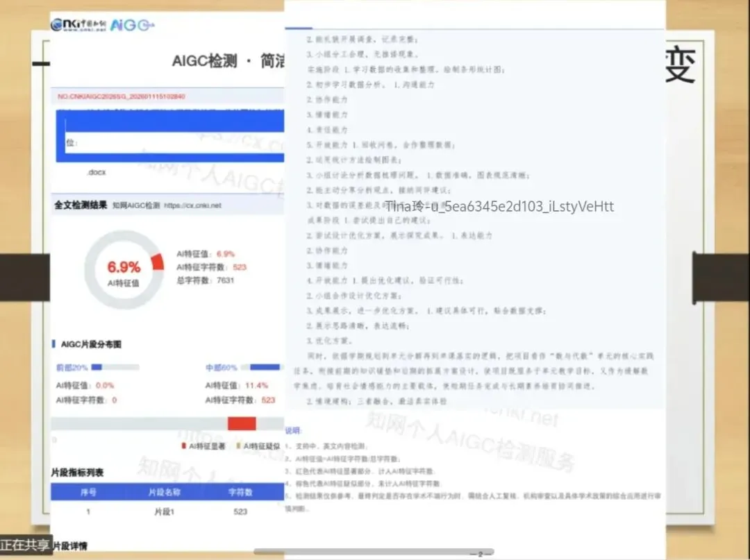
Task: Click the 6.9% donut chart
Action: (x=124, y=270)
